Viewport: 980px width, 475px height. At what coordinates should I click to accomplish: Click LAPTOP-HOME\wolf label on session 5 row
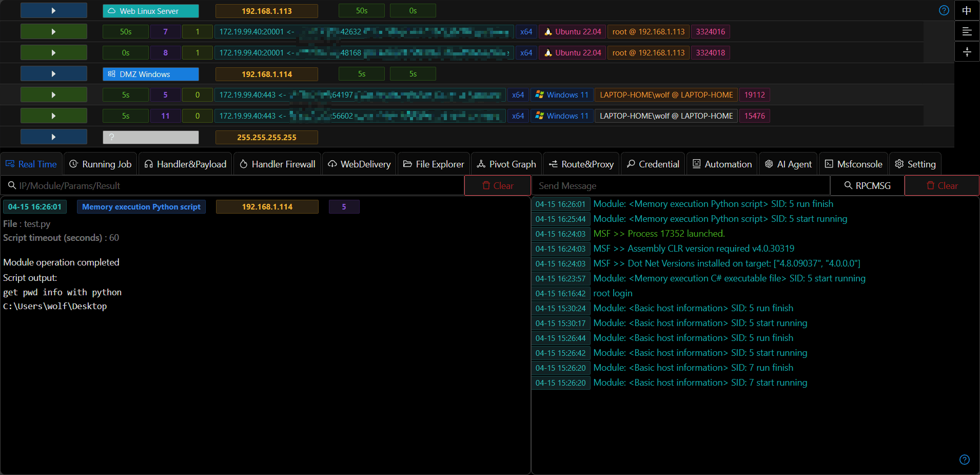(667, 95)
